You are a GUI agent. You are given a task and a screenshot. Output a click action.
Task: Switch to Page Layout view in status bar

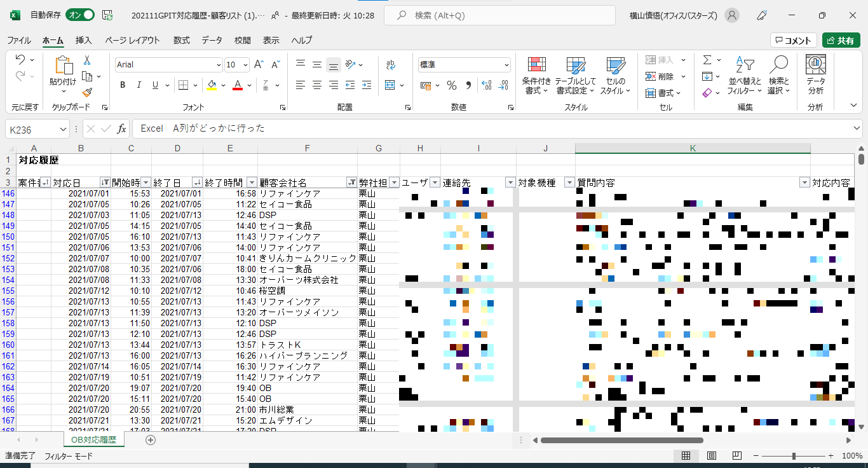712,456
